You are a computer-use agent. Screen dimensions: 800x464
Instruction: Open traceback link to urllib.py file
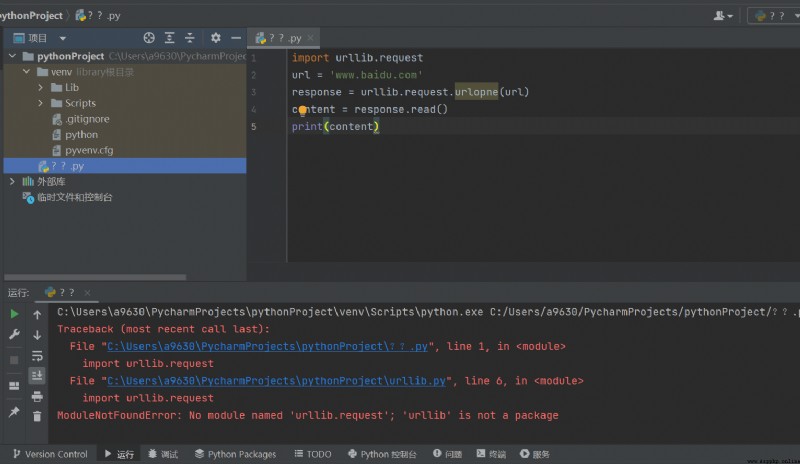pos(276,381)
